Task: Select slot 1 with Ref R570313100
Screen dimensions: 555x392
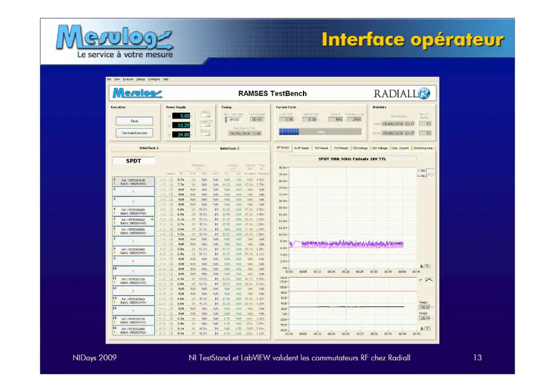Action: click(x=134, y=182)
